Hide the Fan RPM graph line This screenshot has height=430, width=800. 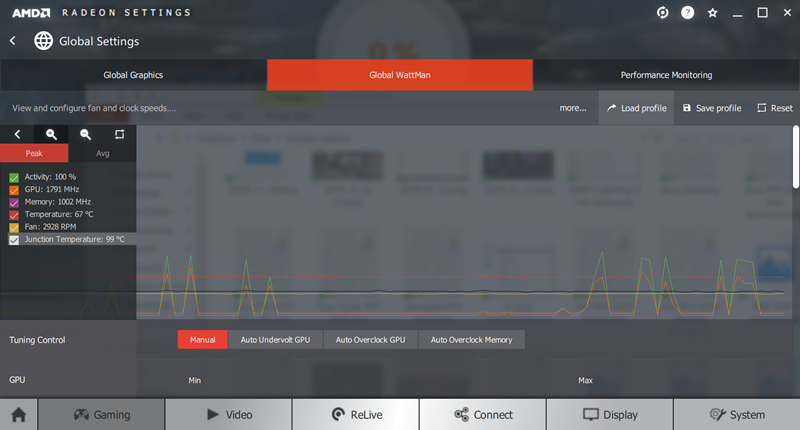point(14,227)
